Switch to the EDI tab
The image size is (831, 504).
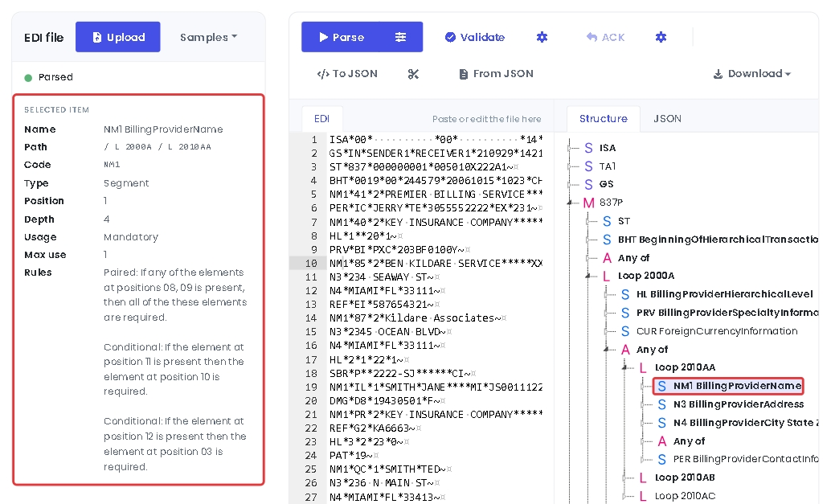(321, 119)
